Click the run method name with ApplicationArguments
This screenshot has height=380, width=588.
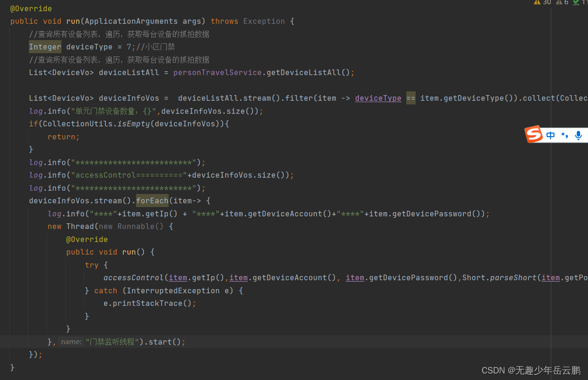73,21
